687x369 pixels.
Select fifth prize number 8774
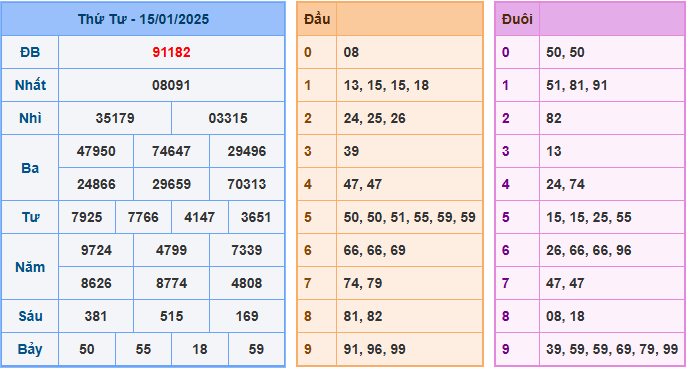click(171, 283)
